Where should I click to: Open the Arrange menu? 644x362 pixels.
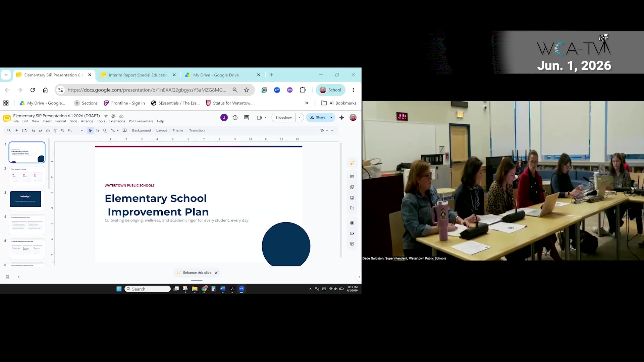tap(87, 121)
